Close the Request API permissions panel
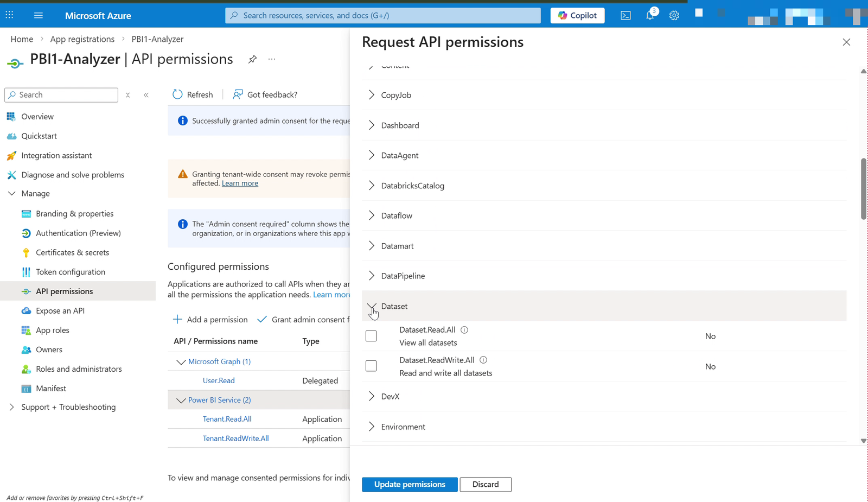868x502 pixels. [846, 42]
